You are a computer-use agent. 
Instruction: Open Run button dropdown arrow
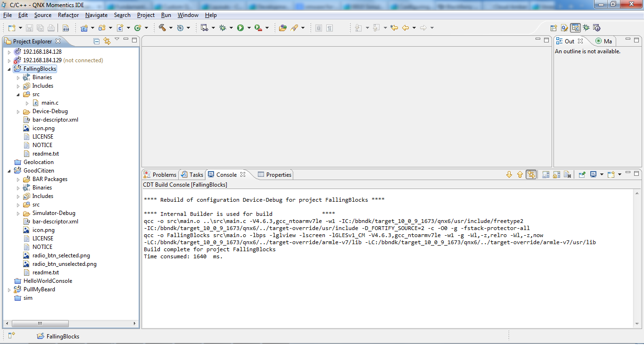pos(248,28)
